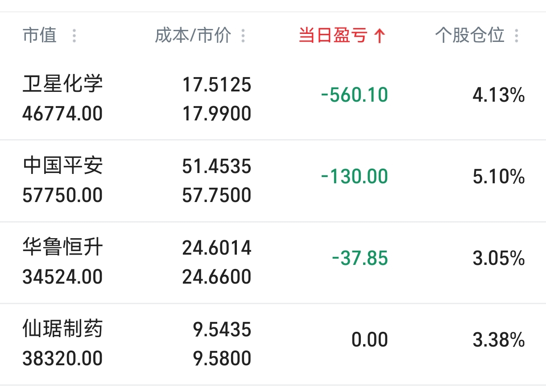Viewport: 546px width, 392px height.
Task: Tap the 5.10% position percentage
Action: [499, 177]
